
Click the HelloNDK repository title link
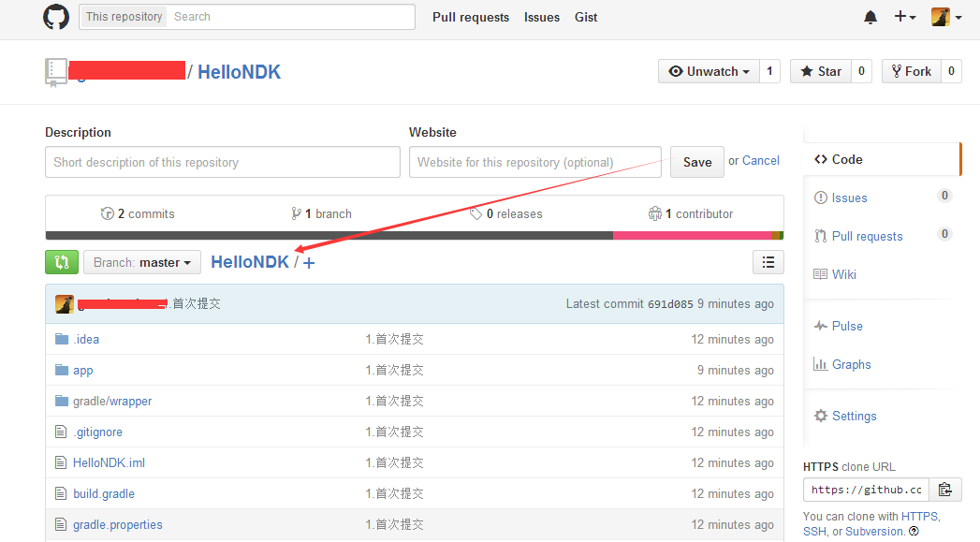pos(239,72)
